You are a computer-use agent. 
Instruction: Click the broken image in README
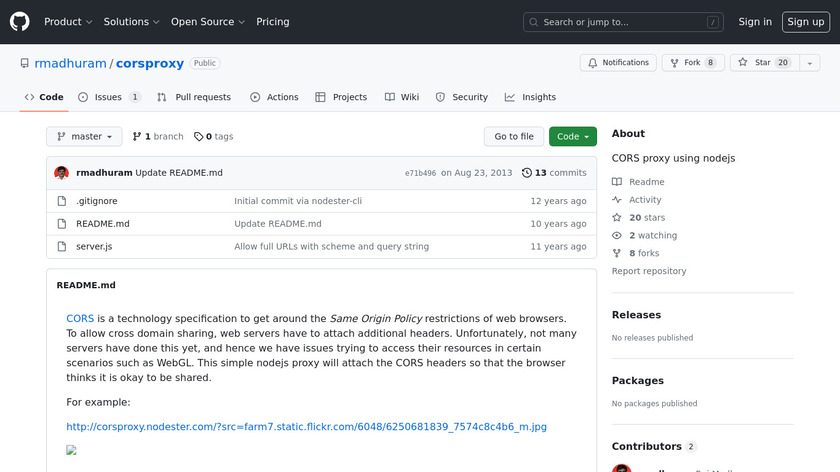click(x=71, y=450)
